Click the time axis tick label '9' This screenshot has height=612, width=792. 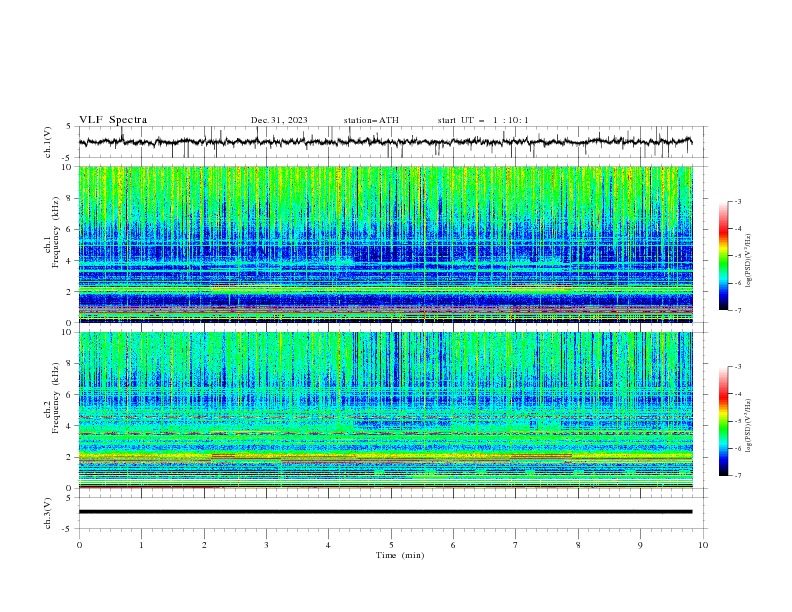point(640,545)
